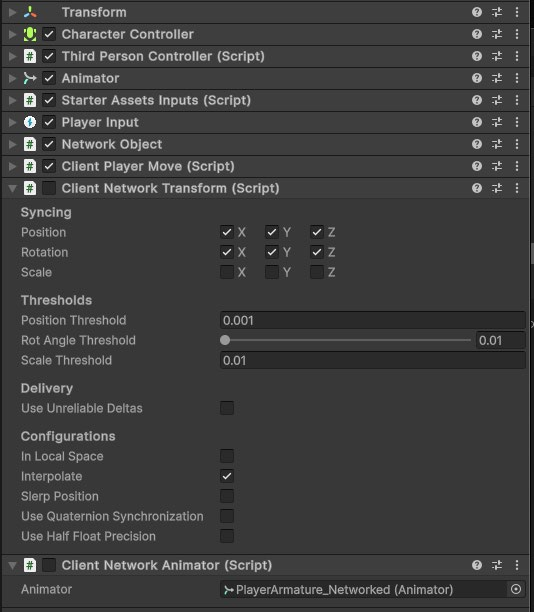Open three-dot menu for Network Object
The width and height of the screenshot is (534, 612).
(x=517, y=144)
